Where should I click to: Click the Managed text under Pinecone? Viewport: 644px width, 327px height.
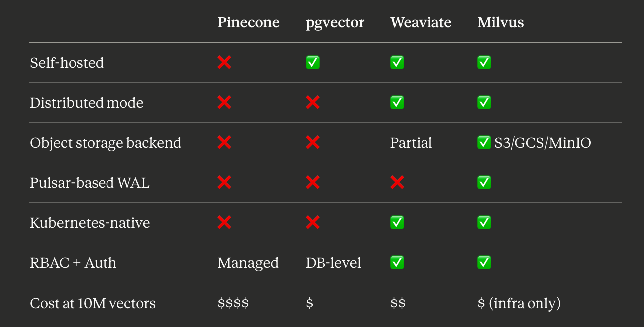tap(248, 263)
